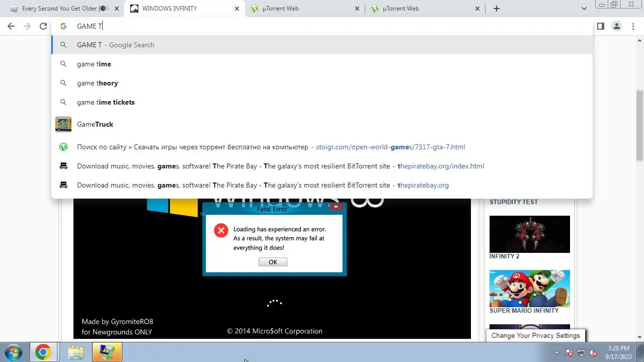Click OK in Fatal Error dialog
Image resolution: width=644 pixels, height=362 pixels.
[273, 262]
